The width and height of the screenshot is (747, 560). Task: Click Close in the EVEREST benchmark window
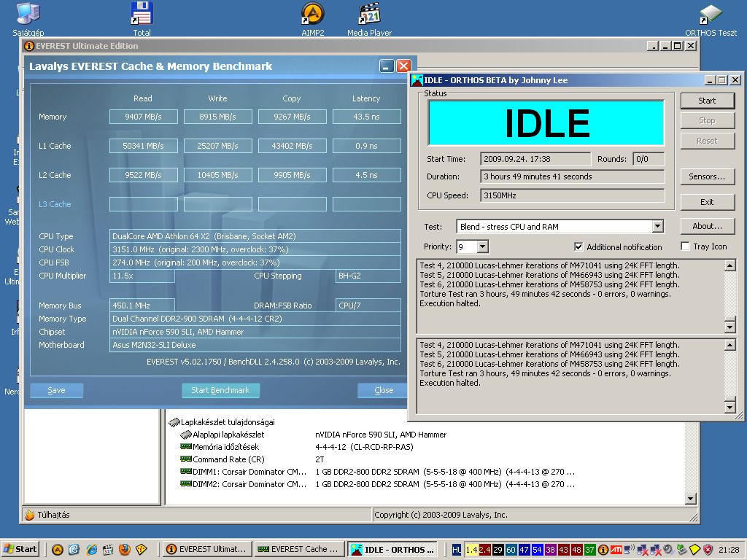(x=383, y=390)
